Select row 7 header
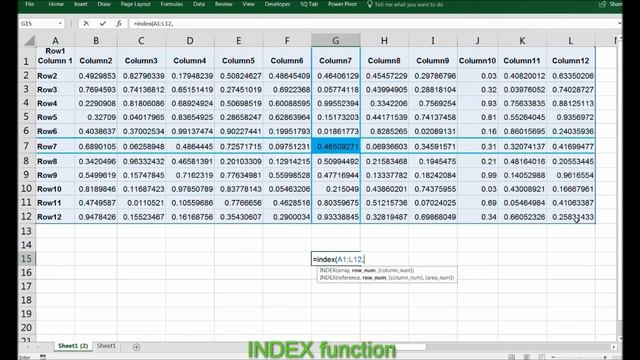 (26, 146)
